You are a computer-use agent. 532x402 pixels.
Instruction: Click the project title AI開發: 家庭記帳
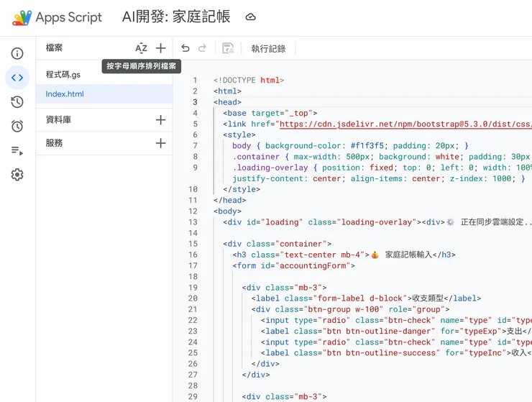pos(176,17)
